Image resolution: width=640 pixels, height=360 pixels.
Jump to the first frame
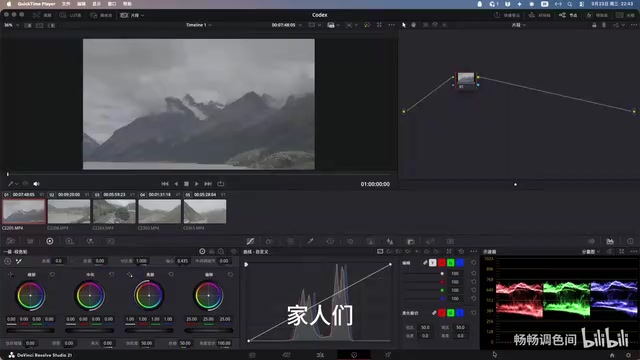(164, 184)
